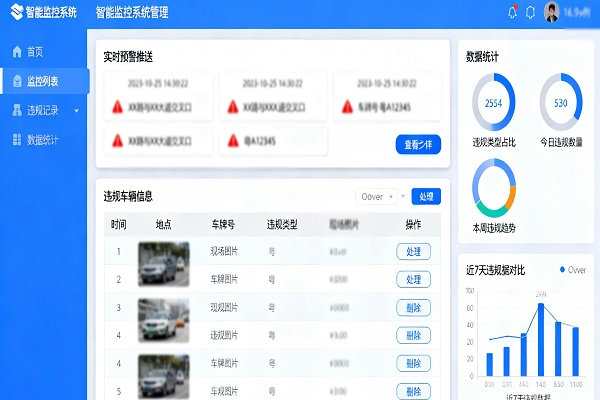Open the Oover filter dropdown

[378, 197]
